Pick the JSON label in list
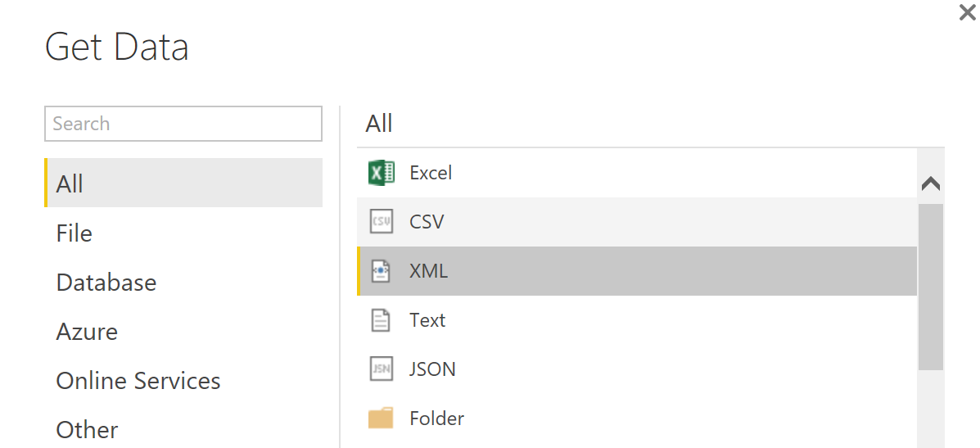The image size is (980, 448). [432, 369]
